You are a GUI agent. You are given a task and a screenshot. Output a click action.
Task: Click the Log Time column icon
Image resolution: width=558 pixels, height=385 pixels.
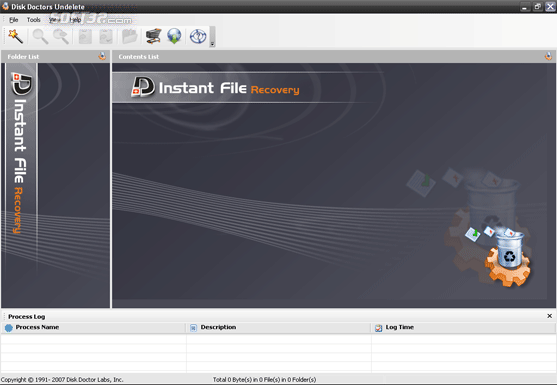(378, 328)
